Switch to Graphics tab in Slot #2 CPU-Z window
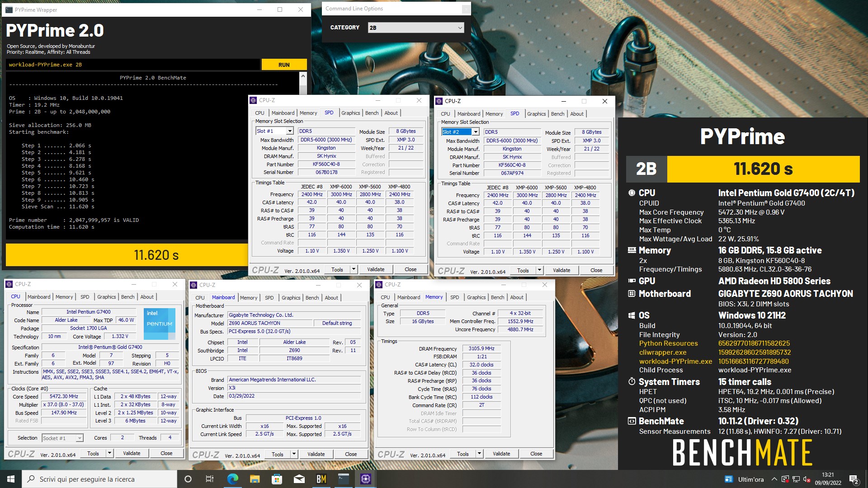The image size is (868, 488). 537,114
